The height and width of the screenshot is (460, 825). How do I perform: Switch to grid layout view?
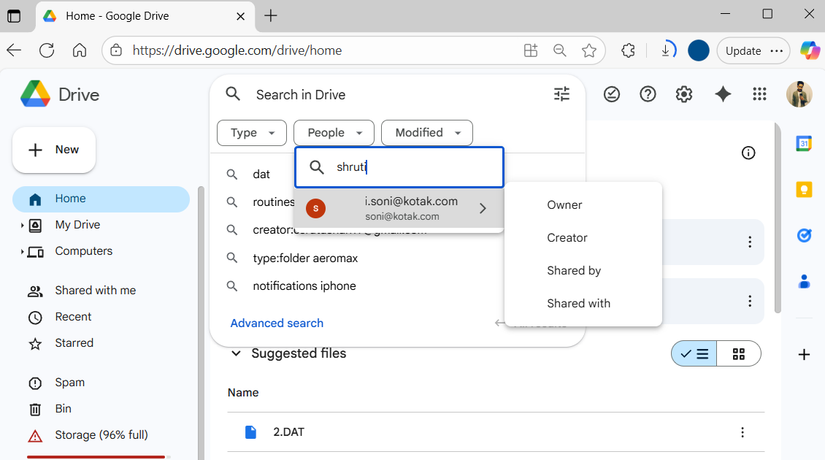(x=739, y=354)
